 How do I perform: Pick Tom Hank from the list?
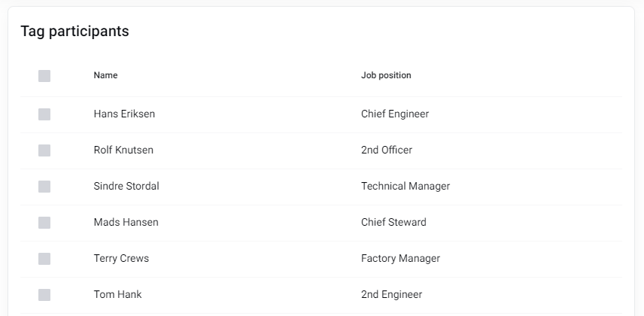tap(117, 295)
